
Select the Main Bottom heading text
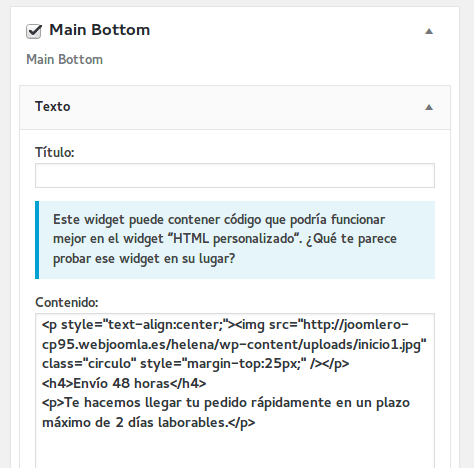tap(100, 30)
